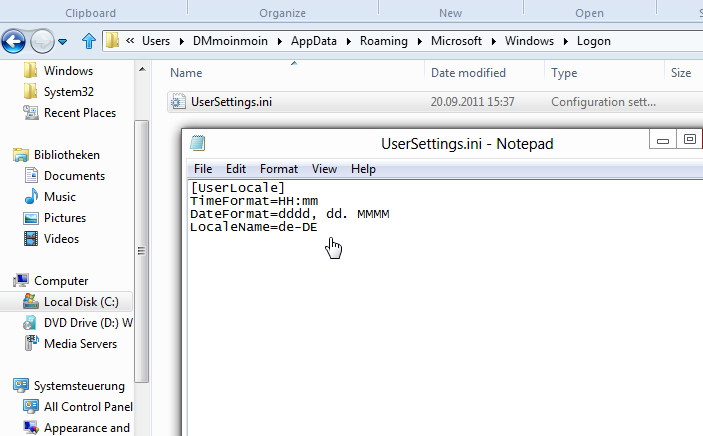Open System32 in navigation pane
Screen dimensions: 703x436
(69, 92)
